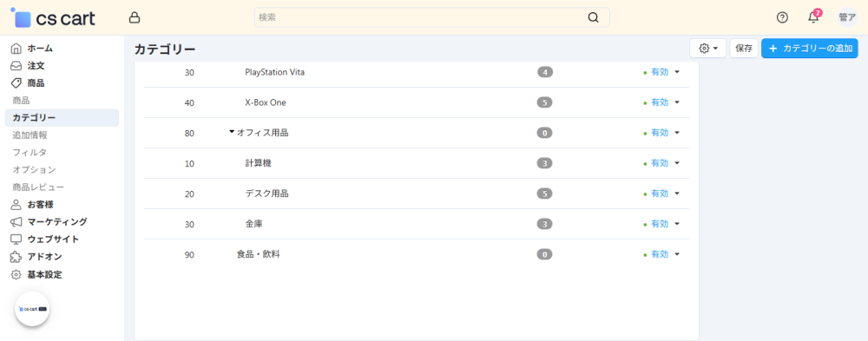Click the round cs cart floating badge
The image size is (868, 341).
[32, 309]
